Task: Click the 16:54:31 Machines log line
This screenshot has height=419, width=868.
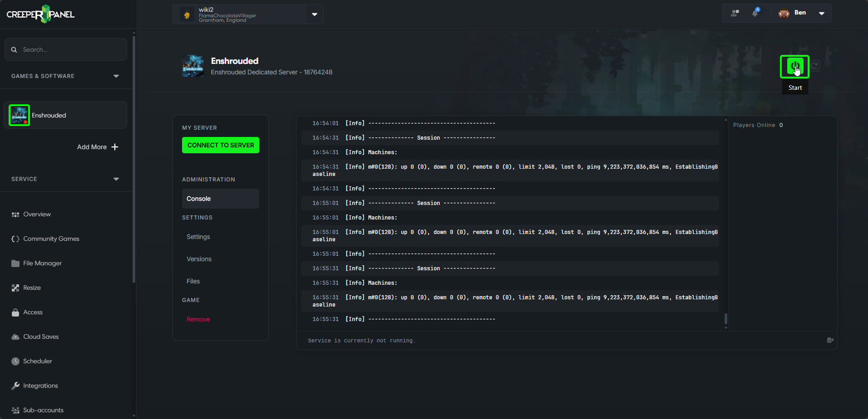Action: (x=510, y=152)
